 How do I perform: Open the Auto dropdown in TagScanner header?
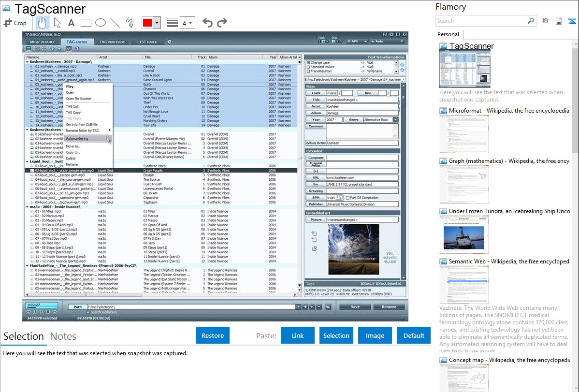[387, 42]
